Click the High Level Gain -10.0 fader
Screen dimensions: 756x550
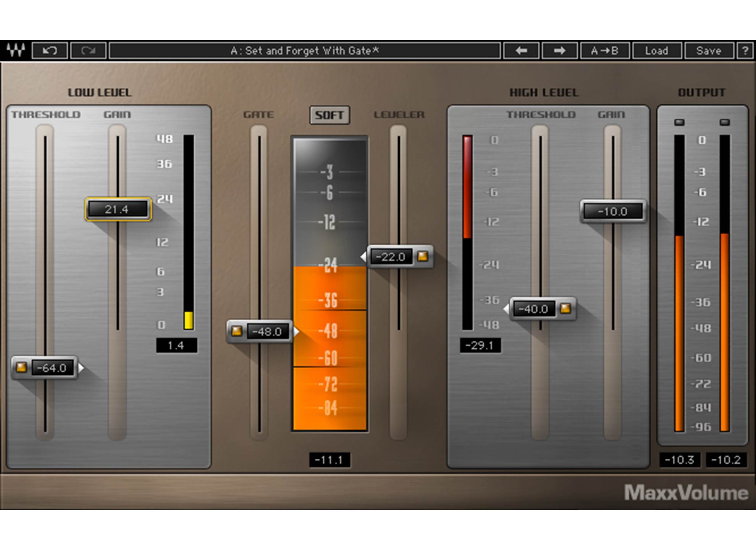pyautogui.click(x=612, y=211)
